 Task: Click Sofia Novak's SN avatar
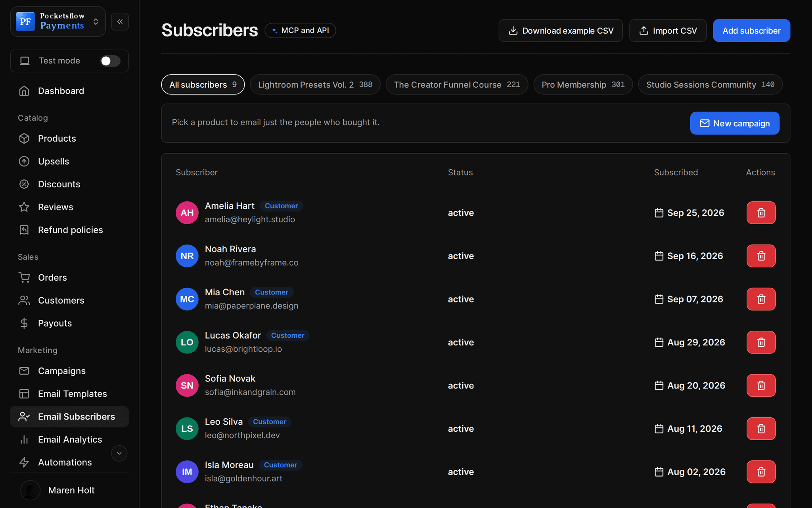(187, 385)
